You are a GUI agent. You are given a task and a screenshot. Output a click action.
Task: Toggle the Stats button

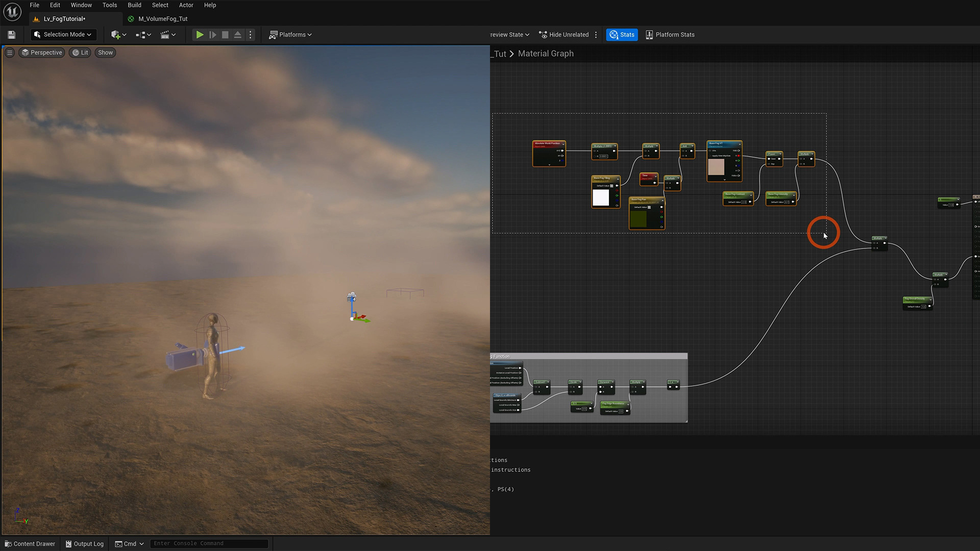(622, 35)
